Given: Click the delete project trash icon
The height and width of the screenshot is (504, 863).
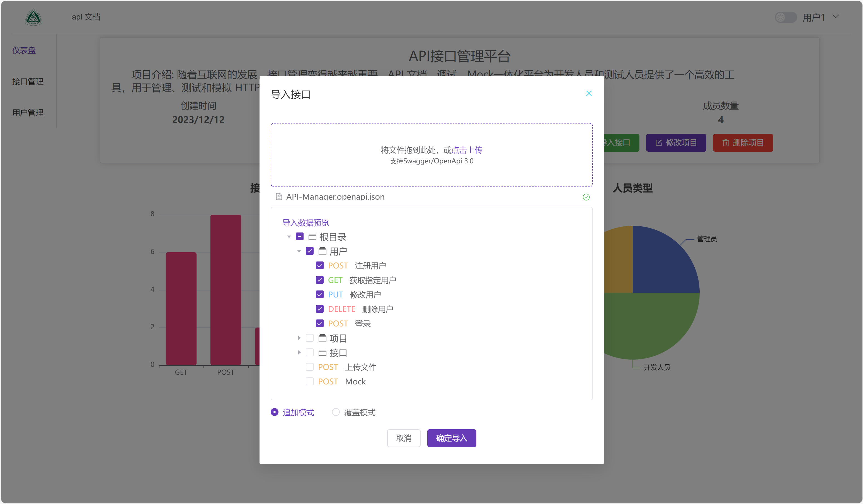Looking at the screenshot, I should point(725,143).
